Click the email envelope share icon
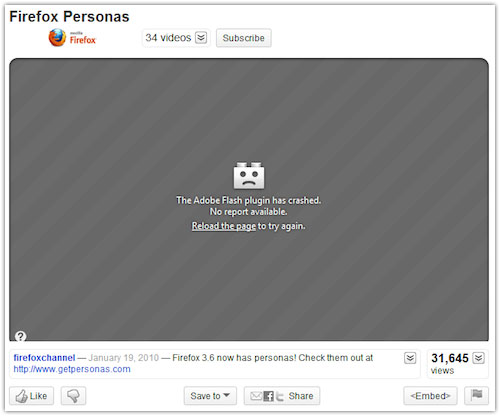Viewport: 500px width, 416px height. 256,396
